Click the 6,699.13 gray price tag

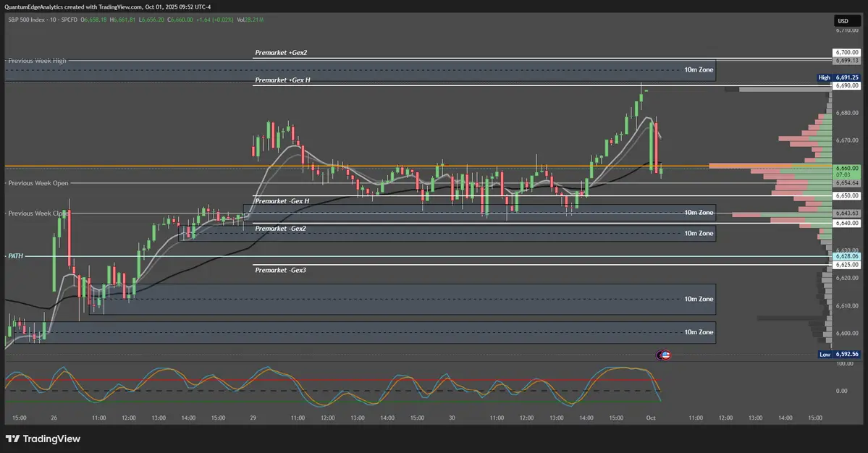[x=846, y=61]
